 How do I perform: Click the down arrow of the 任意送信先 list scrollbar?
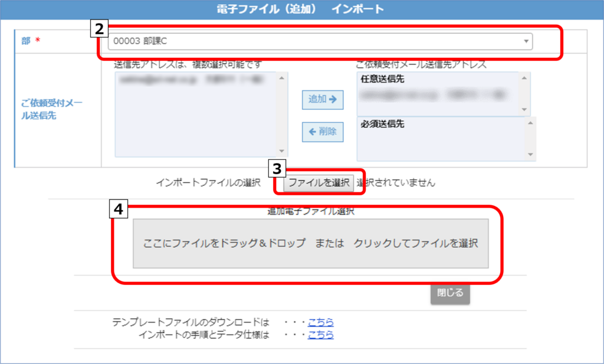tap(523, 110)
